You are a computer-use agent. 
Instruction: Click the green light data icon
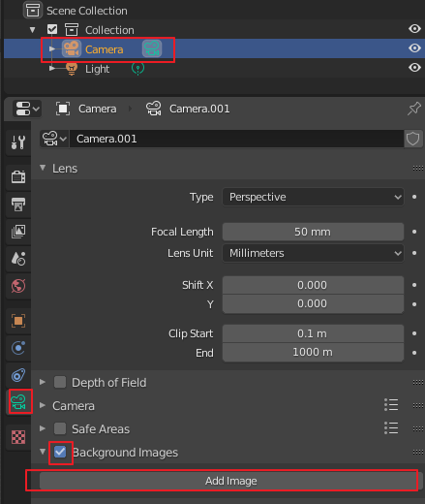pos(137,69)
